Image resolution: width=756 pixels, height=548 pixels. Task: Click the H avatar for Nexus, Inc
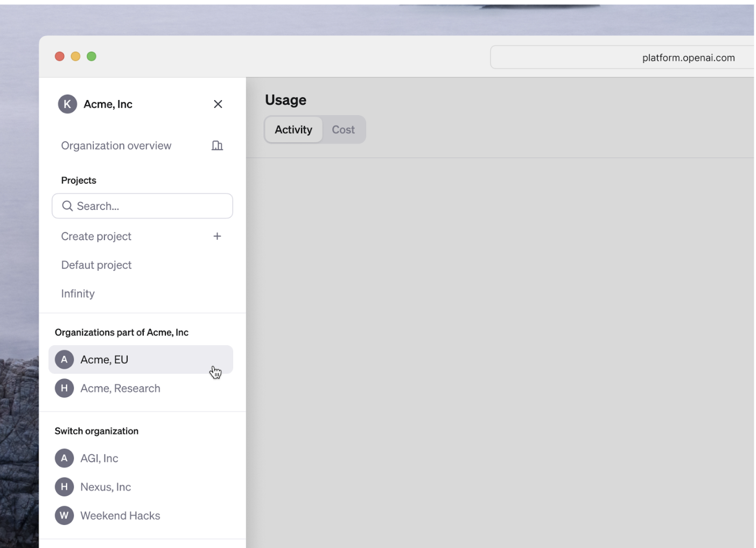(64, 487)
